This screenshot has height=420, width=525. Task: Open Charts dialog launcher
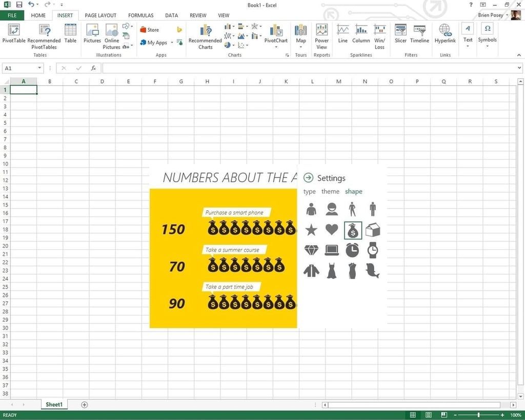[287, 55]
